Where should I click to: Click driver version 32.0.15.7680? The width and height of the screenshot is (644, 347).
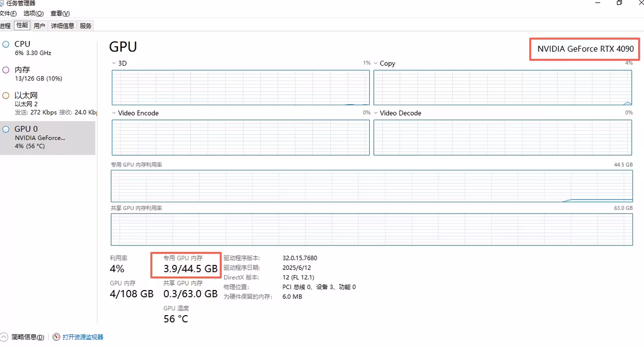pyautogui.click(x=300, y=258)
